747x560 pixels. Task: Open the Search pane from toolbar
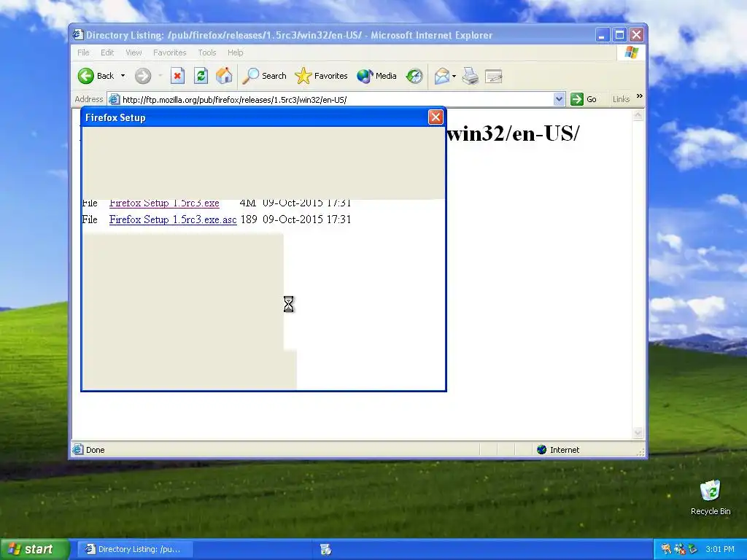(264, 76)
